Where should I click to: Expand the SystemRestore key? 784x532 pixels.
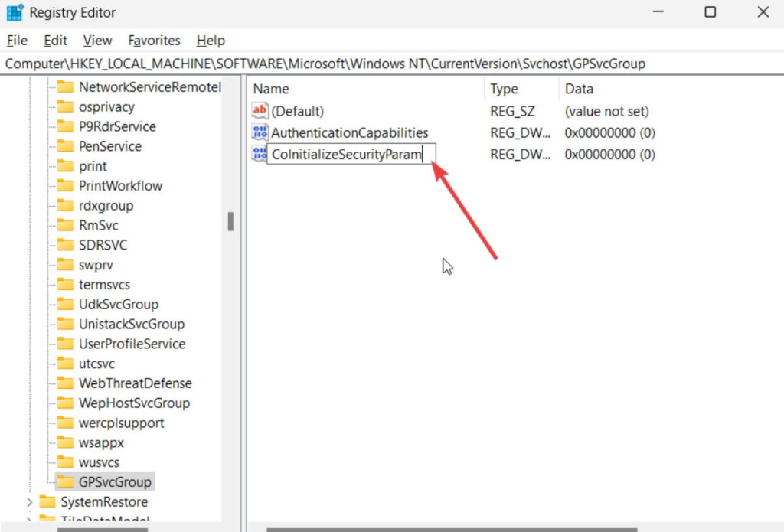click(x=29, y=501)
